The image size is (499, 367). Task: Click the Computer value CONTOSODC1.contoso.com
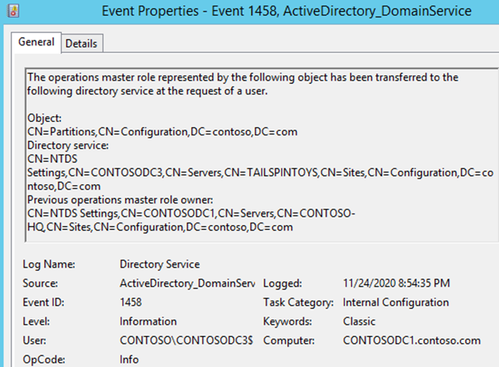pos(412,340)
